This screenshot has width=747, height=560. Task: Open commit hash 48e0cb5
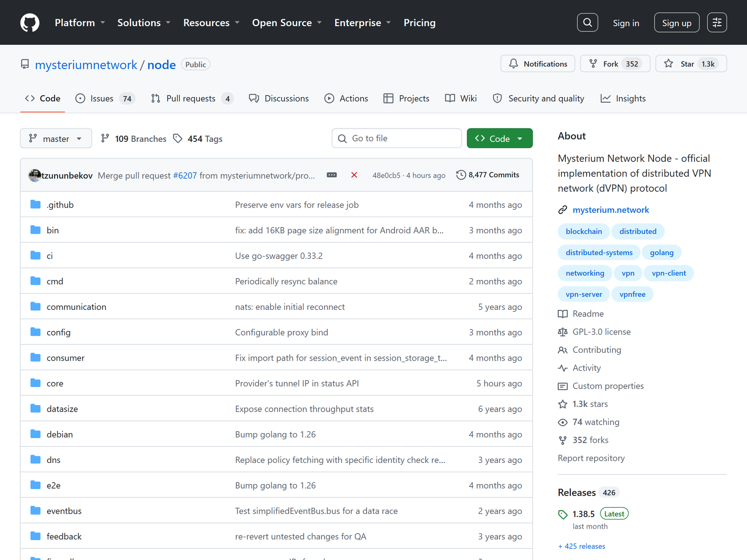pos(387,175)
